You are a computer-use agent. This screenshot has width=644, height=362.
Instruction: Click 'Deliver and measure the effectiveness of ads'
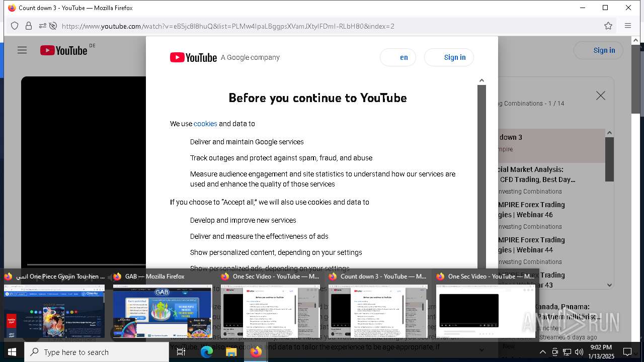tap(259, 236)
